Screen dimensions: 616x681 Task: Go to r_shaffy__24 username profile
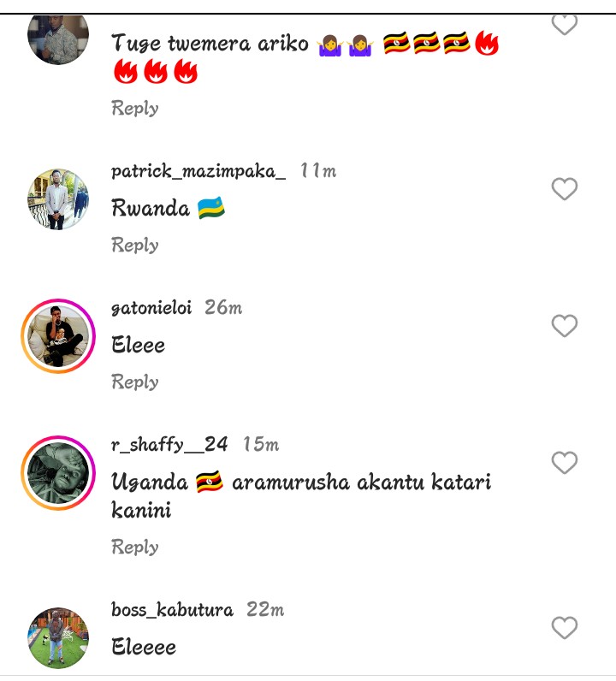pyautogui.click(x=169, y=445)
